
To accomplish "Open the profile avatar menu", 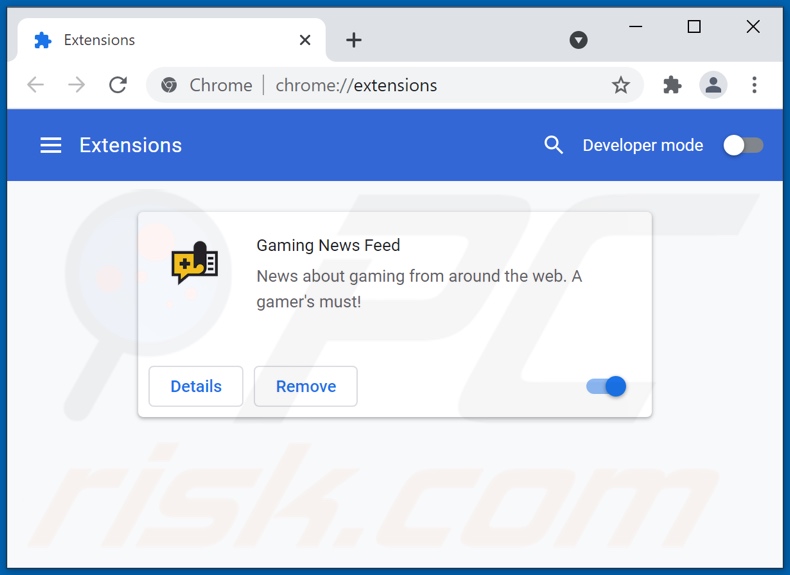I will coord(713,85).
